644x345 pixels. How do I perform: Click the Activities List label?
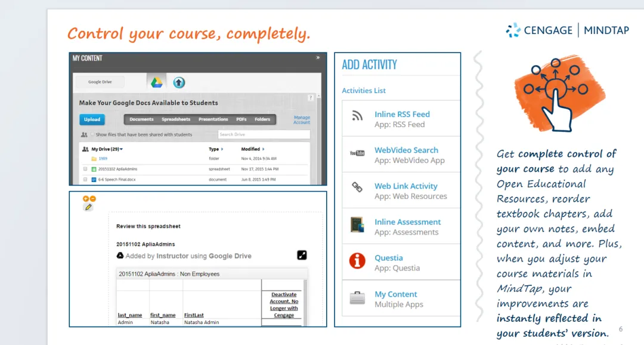coord(364,91)
